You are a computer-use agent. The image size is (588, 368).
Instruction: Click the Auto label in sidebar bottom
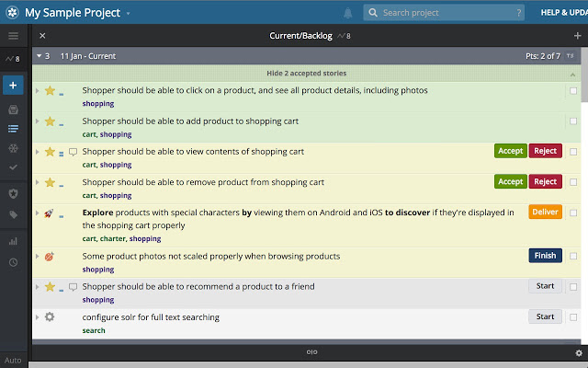coord(13,361)
